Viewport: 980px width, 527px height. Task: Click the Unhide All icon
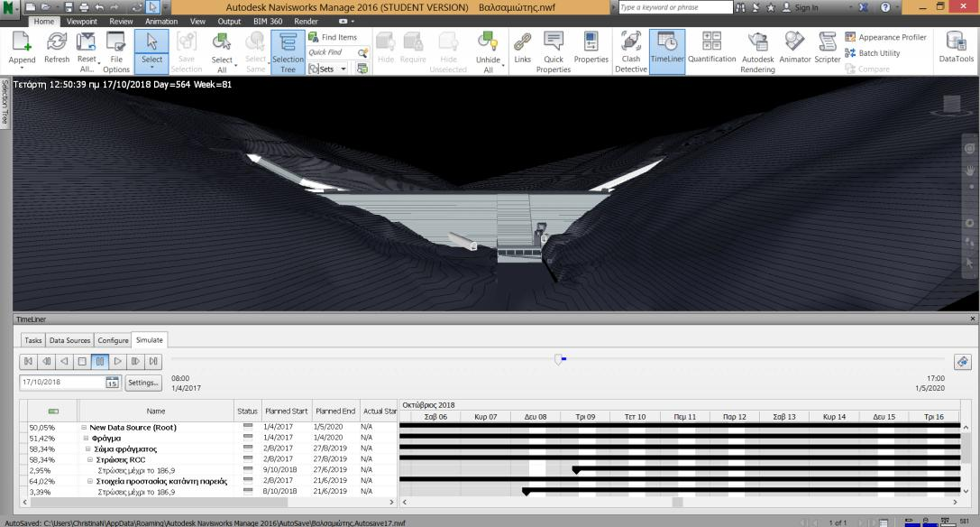point(488,42)
